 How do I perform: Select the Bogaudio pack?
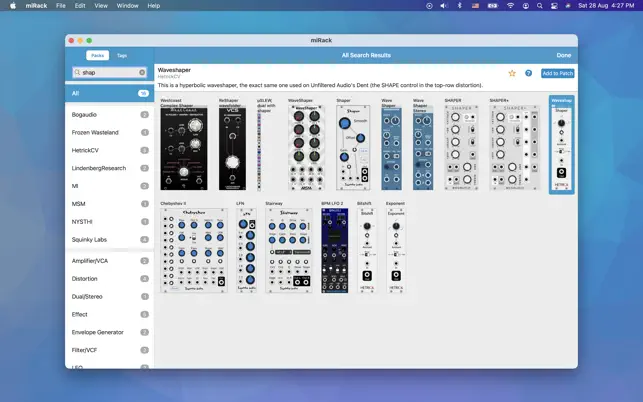(109, 115)
